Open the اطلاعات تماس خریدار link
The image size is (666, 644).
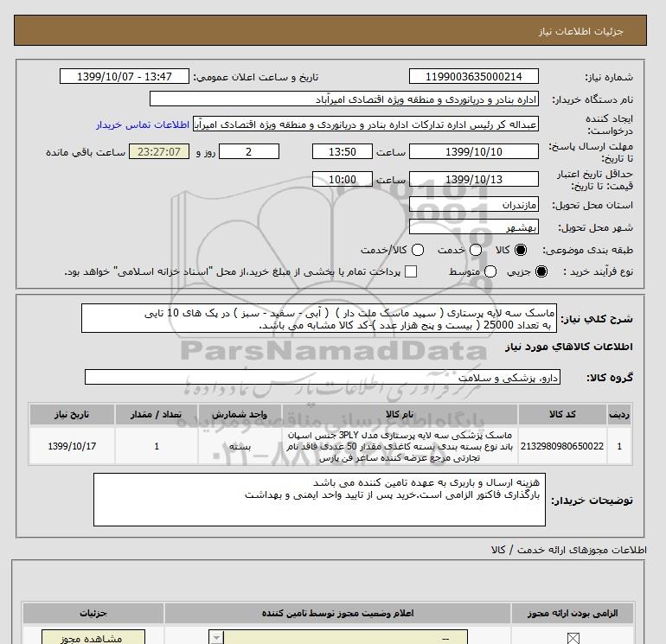(x=143, y=124)
